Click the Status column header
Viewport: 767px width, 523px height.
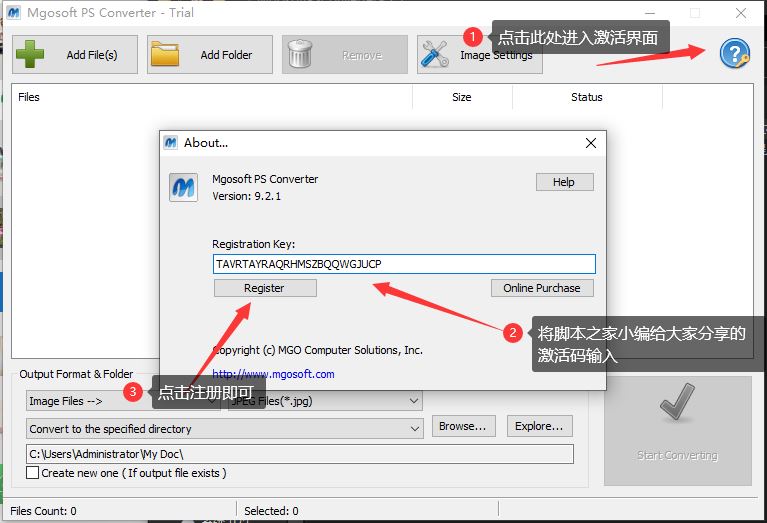coord(587,97)
